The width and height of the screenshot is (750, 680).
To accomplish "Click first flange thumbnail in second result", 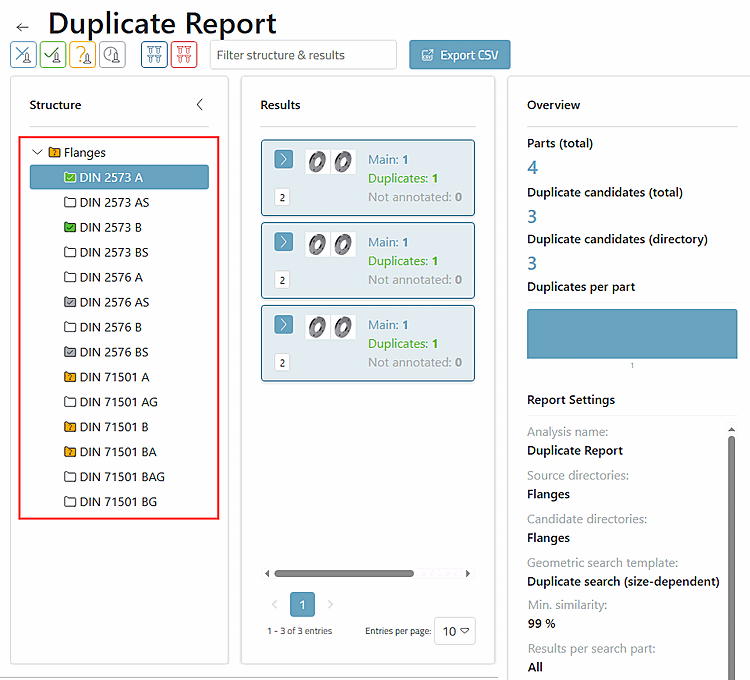I will coord(317,244).
